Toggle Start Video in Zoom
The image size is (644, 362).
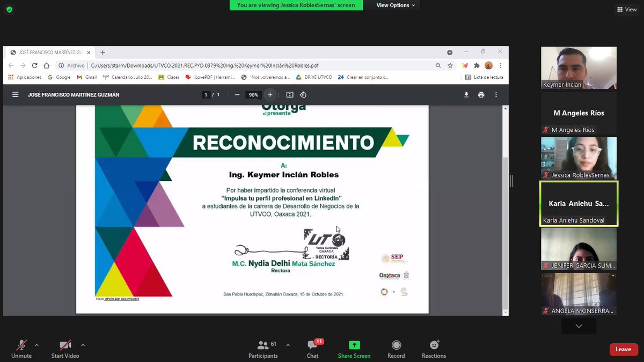(x=65, y=349)
